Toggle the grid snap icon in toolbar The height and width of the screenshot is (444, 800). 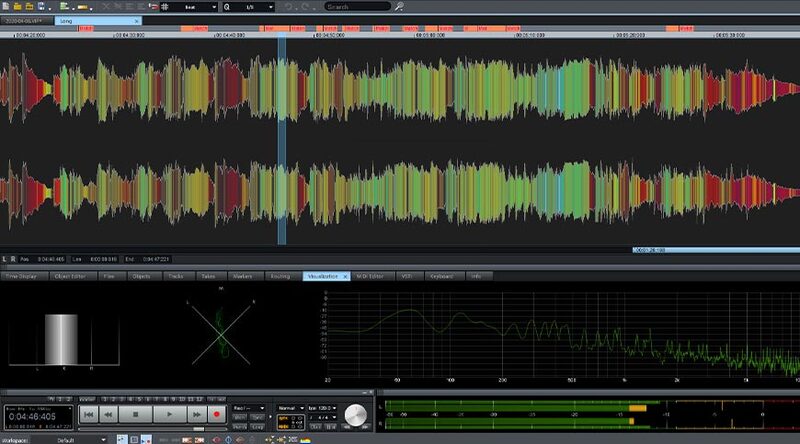click(166, 6)
